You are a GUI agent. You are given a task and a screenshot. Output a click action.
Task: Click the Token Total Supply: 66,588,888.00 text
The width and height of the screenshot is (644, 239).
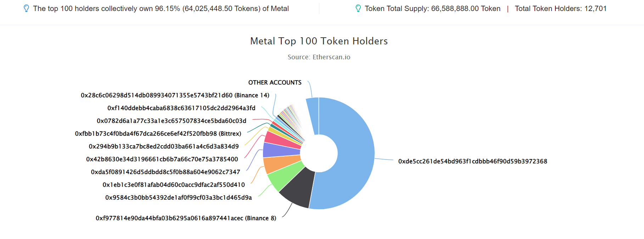(x=433, y=9)
